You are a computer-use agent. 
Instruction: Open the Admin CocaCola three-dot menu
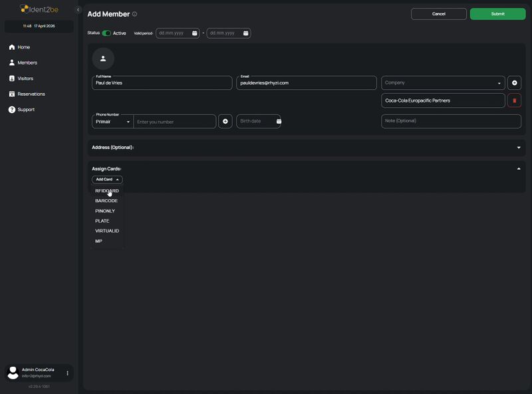tap(66, 373)
